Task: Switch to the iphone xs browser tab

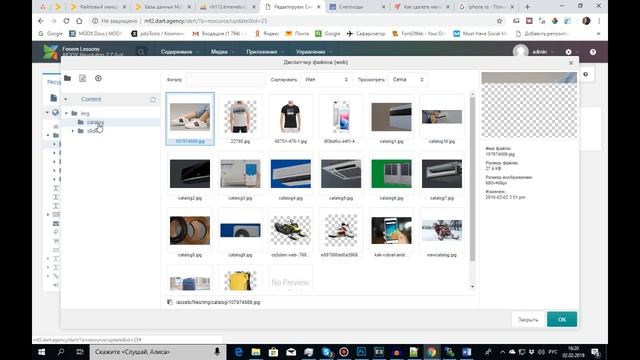Action: pyautogui.click(x=486, y=7)
